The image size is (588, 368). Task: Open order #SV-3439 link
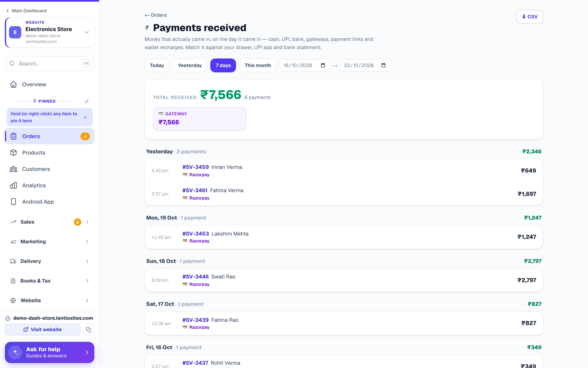[x=196, y=320]
